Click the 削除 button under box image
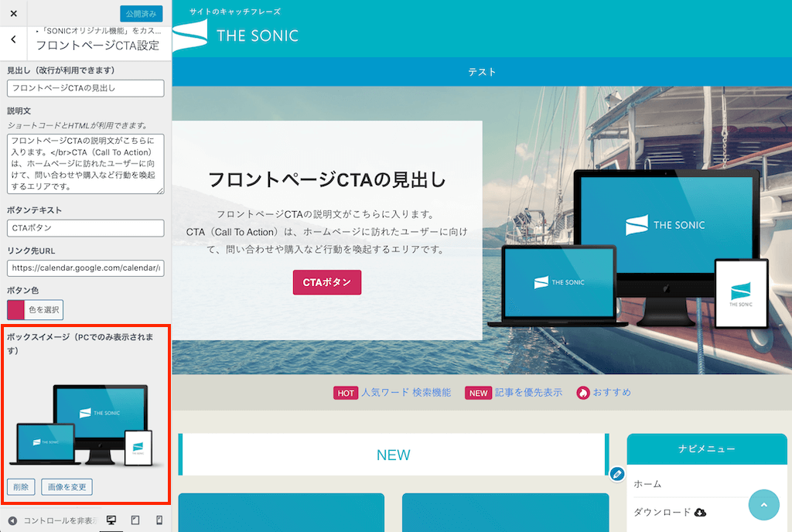The height and width of the screenshot is (532, 792). pyautogui.click(x=21, y=487)
